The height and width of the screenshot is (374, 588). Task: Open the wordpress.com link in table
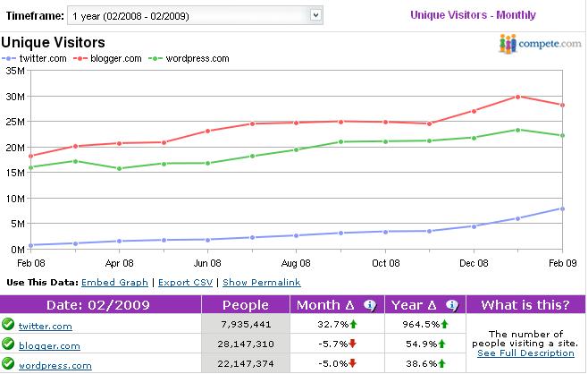click(x=55, y=365)
